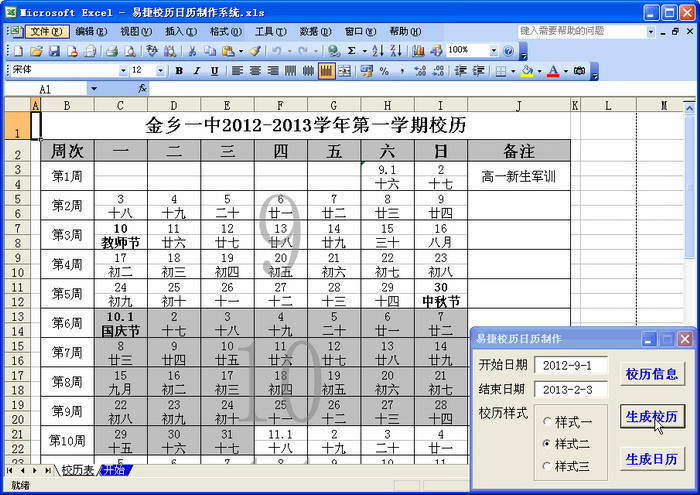Open the zoom percentage dropdown

coord(494,51)
